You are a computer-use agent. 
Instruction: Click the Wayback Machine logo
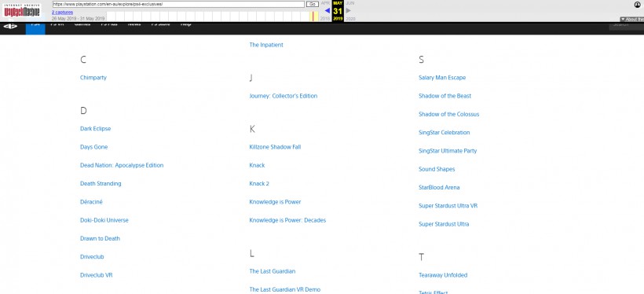pyautogui.click(x=22, y=11)
